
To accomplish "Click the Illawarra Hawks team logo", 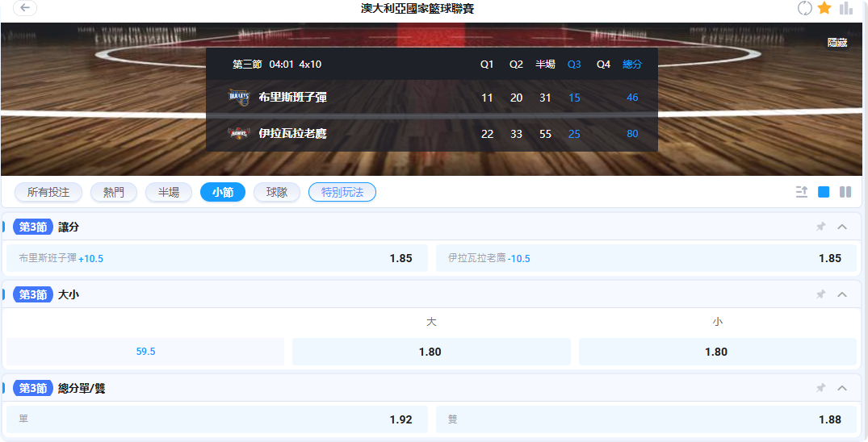I will 239,133.
